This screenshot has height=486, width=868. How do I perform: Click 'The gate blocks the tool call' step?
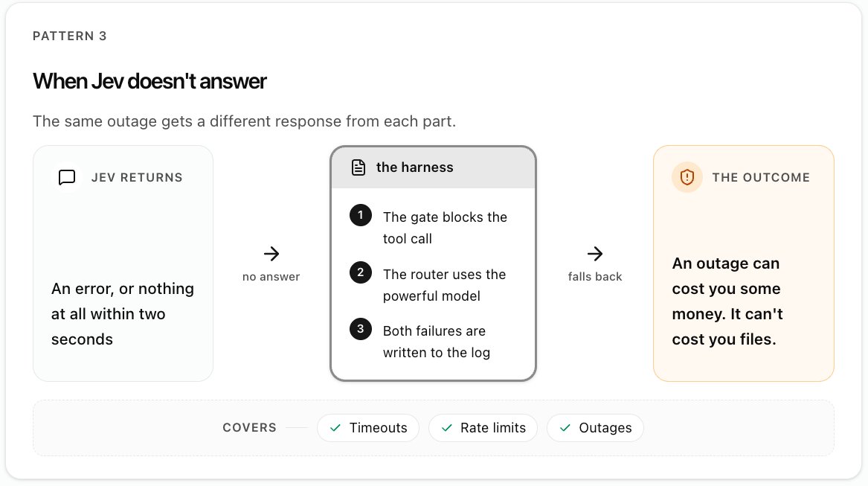445,228
